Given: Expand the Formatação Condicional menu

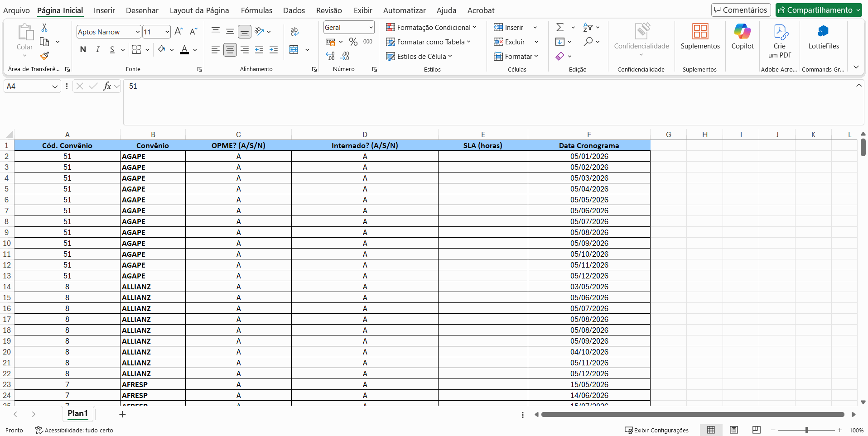Looking at the screenshot, I should pyautogui.click(x=431, y=27).
